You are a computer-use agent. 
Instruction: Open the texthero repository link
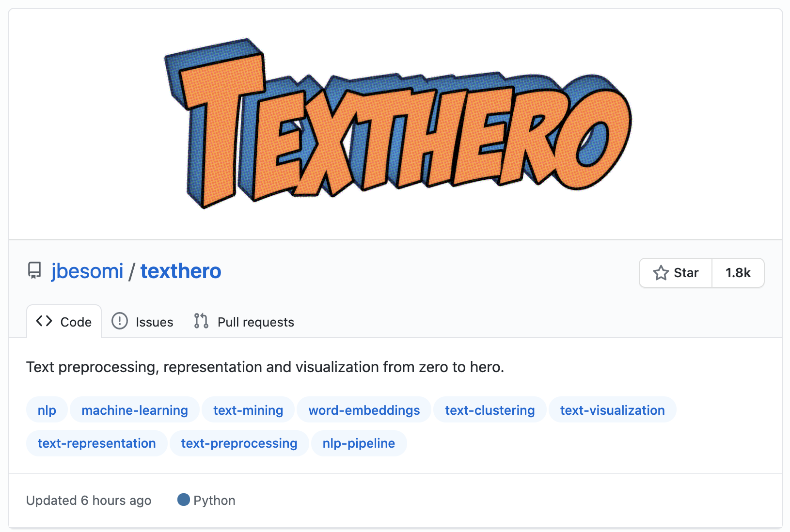pos(181,271)
